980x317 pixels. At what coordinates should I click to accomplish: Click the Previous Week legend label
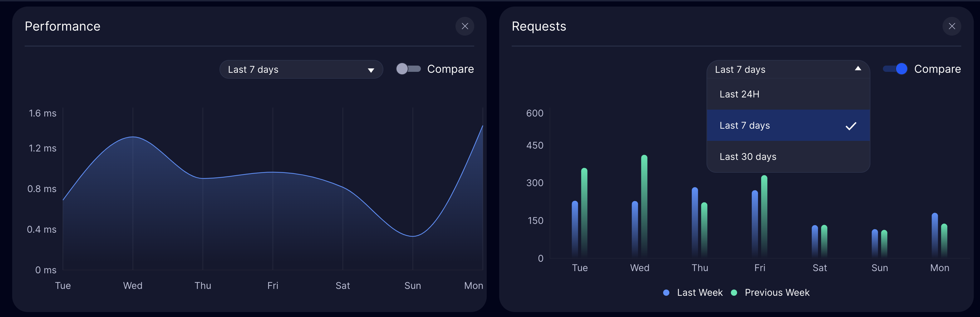point(777,293)
